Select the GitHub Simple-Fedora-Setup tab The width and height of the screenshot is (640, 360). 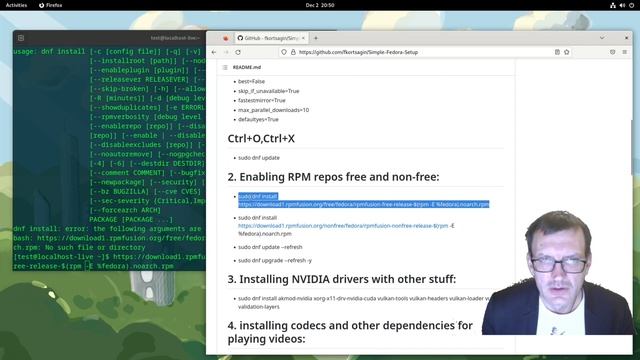268,38
